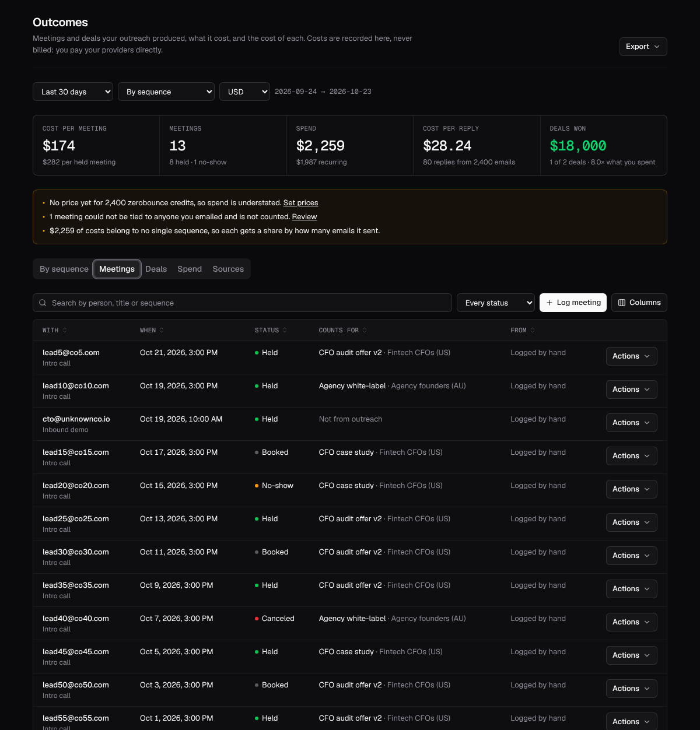
Task: Click the Log meeting button
Action: [573, 303]
